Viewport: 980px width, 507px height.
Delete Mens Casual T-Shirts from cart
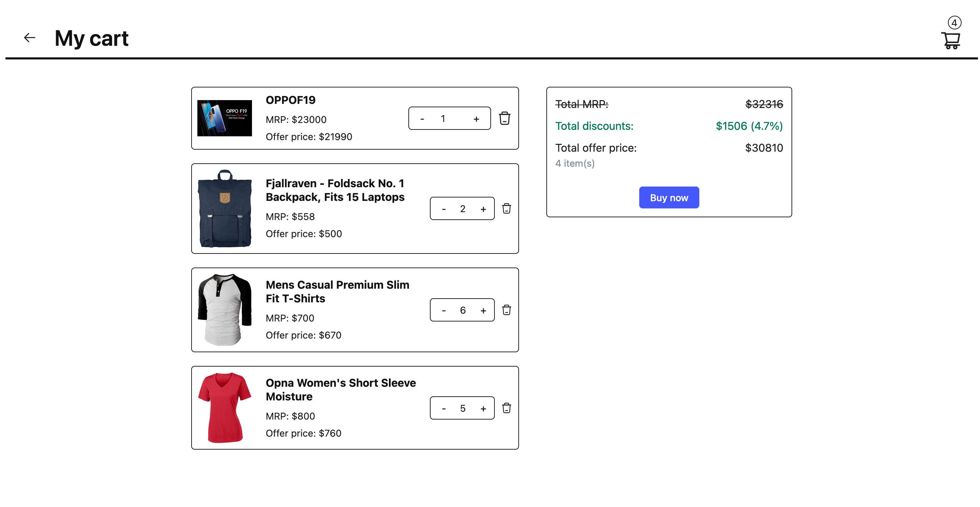[x=506, y=310]
